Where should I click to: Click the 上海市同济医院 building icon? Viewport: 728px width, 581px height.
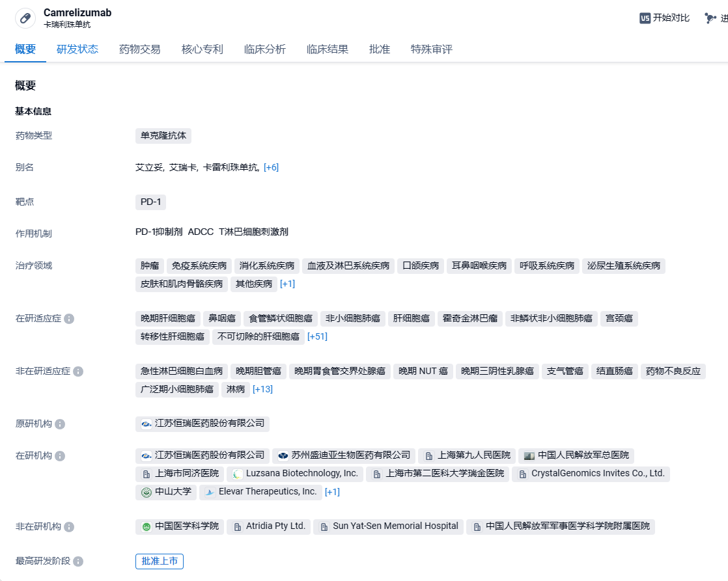tap(147, 474)
